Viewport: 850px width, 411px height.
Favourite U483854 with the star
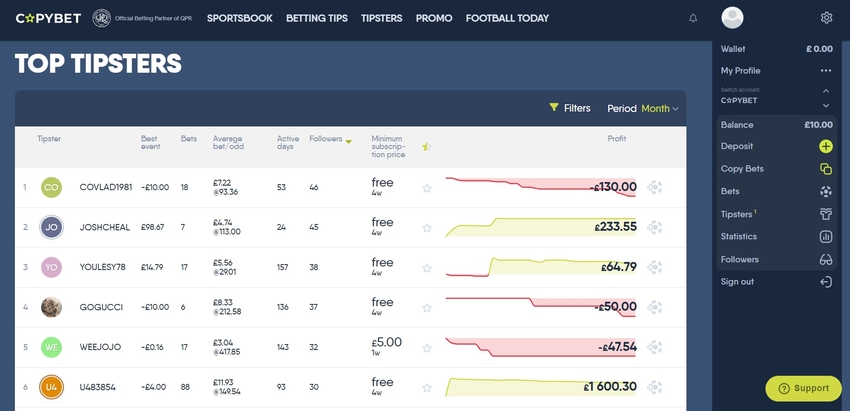(427, 388)
